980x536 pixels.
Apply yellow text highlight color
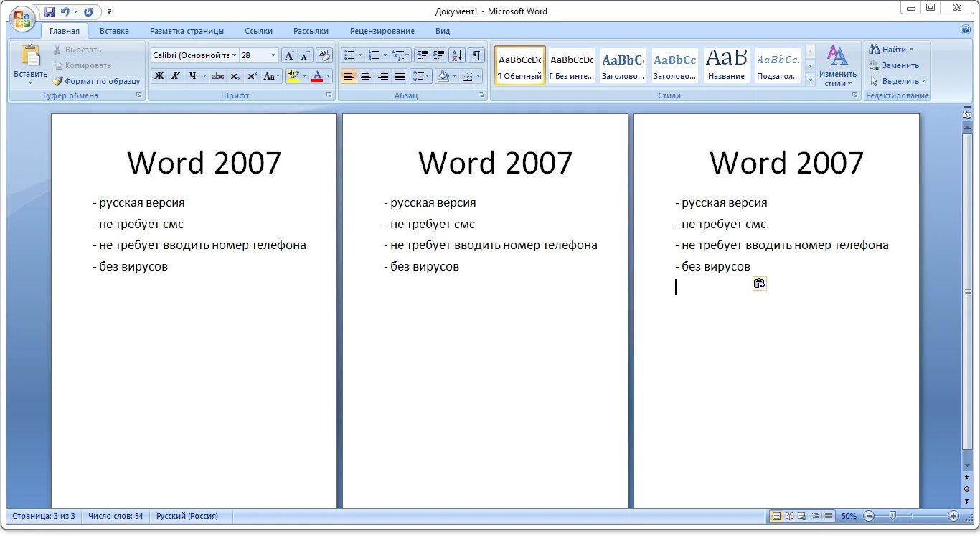tap(292, 76)
